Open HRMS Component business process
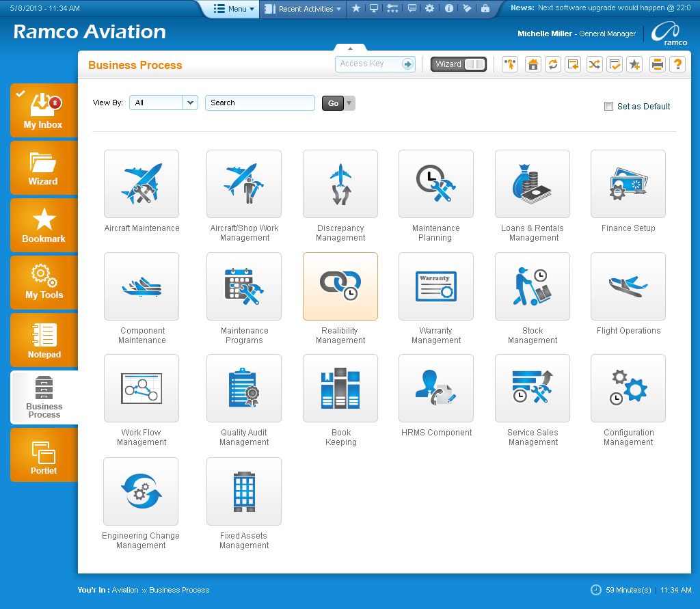 435,388
